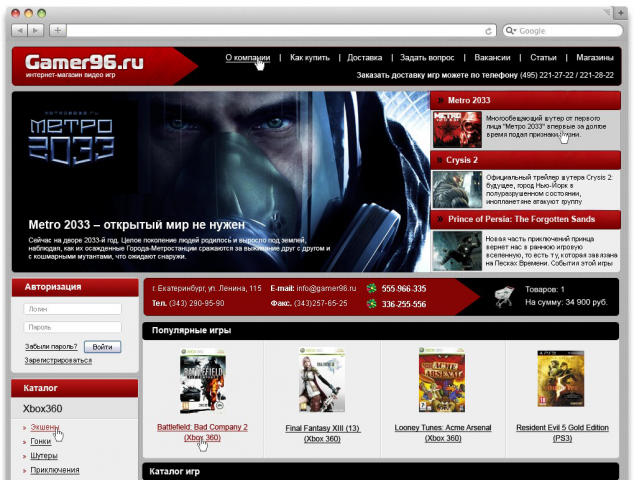Click the Товаров: 1 cart text

point(545,289)
